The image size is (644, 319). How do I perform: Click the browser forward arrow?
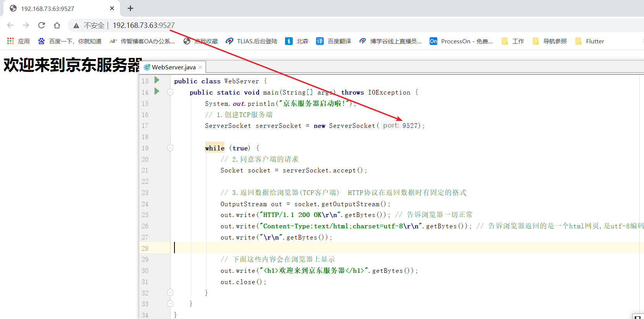click(x=26, y=25)
